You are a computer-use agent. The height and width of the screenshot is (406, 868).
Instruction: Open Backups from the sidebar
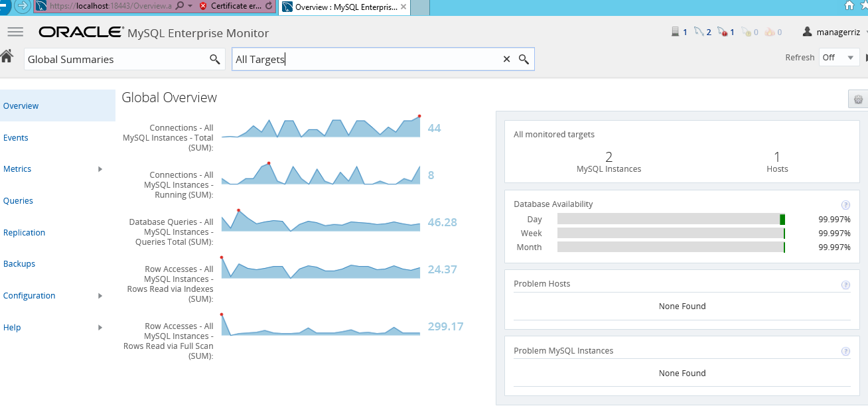(x=19, y=264)
